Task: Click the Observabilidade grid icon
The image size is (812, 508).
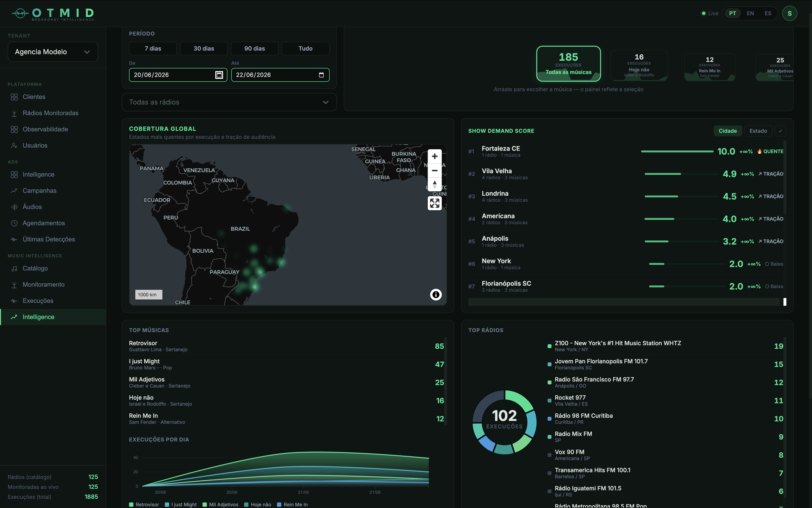Action: (14, 129)
